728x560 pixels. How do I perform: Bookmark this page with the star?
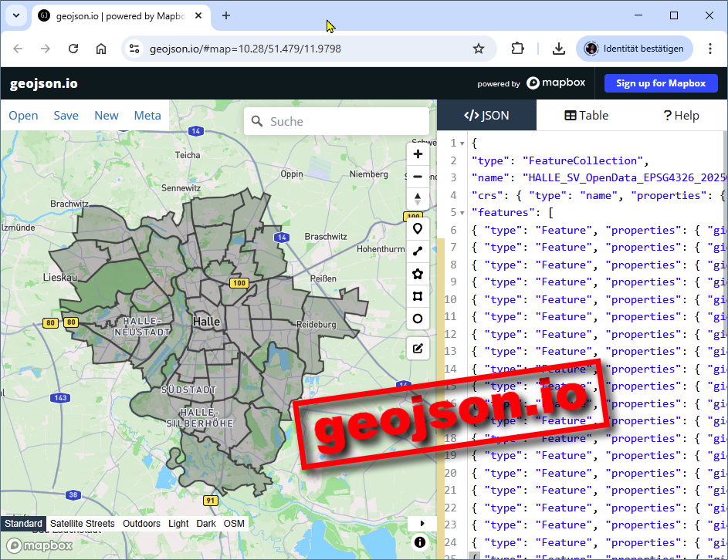[478, 49]
